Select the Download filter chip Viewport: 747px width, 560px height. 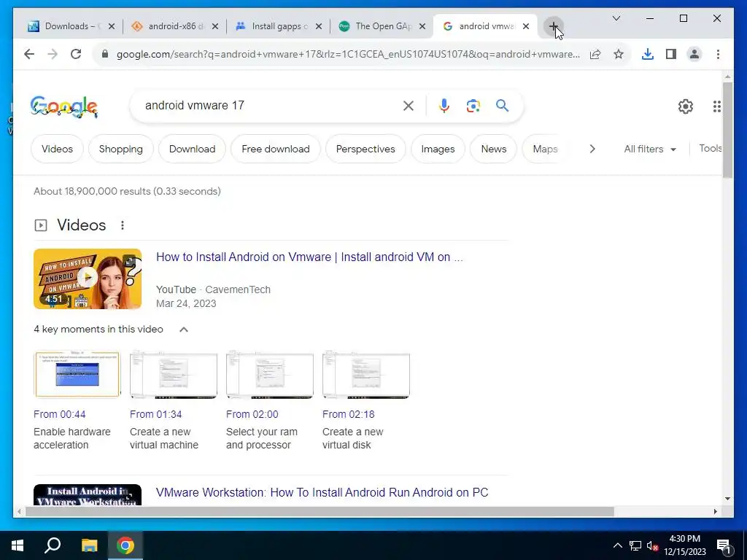(x=192, y=149)
